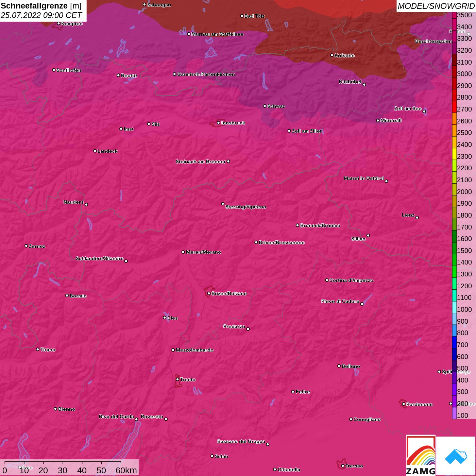This screenshot has width=476, height=476.
Task: Pick the blue 700 legend swatch
Action: tap(454, 342)
